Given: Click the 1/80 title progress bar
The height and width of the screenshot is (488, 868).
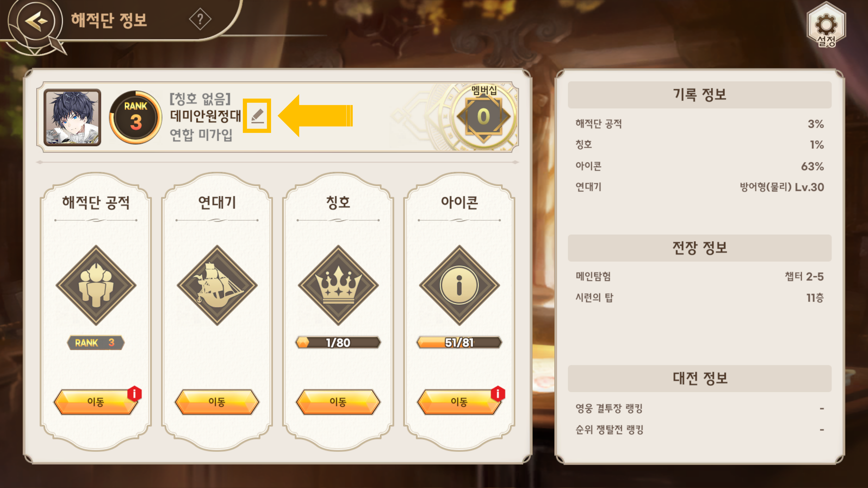Looking at the screenshot, I should [x=338, y=342].
